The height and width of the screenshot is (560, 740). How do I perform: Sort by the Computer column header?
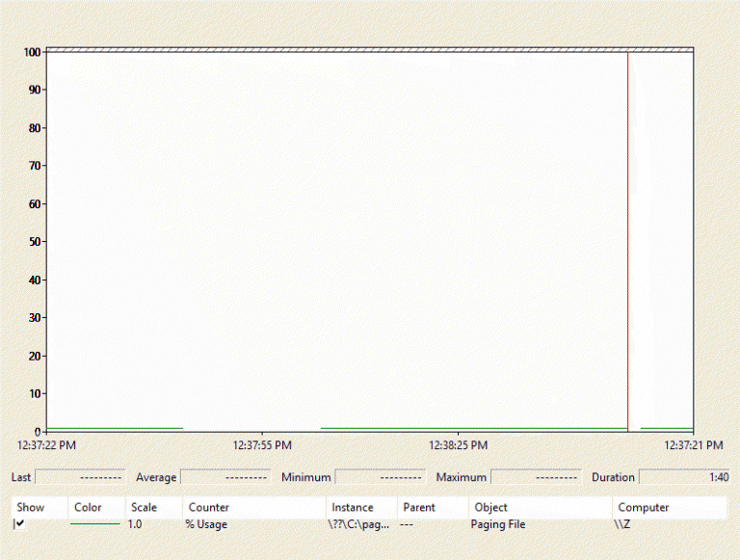point(643,507)
